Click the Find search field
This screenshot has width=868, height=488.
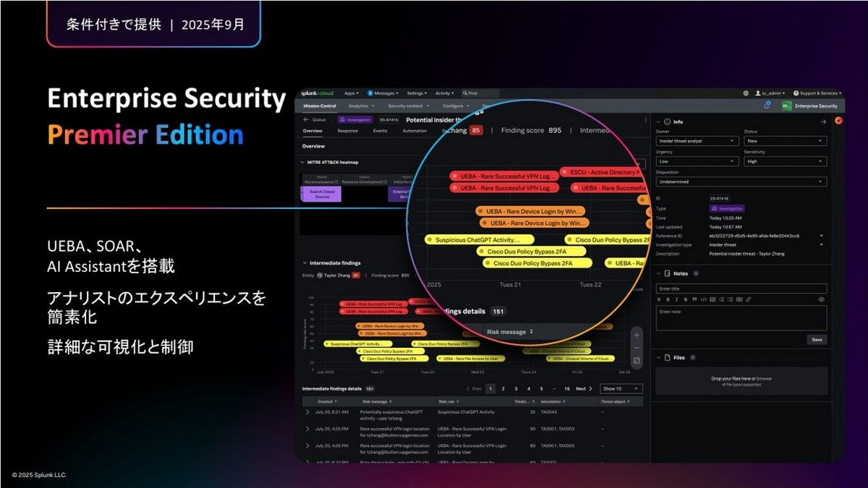coord(480,93)
